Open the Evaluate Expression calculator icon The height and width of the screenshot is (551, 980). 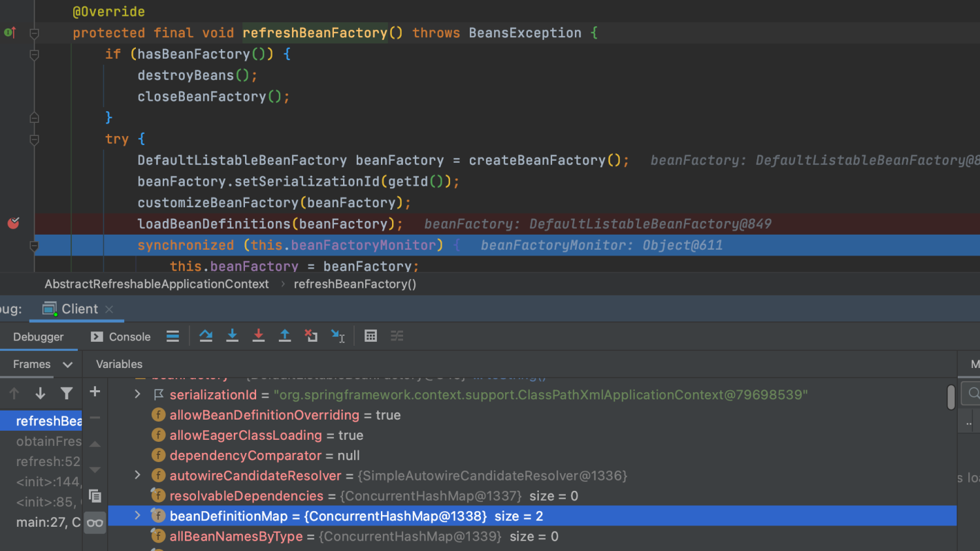(370, 336)
